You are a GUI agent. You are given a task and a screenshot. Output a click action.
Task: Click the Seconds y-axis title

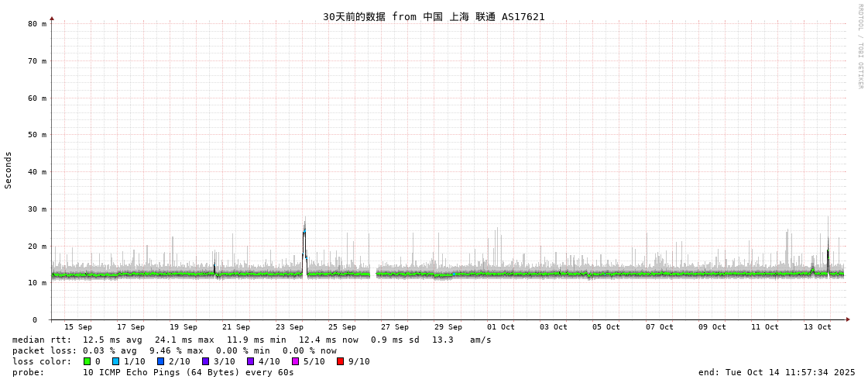[9, 170]
